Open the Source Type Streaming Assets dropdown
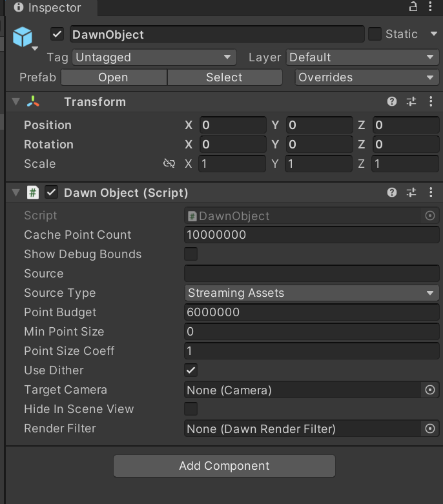 [x=311, y=293]
